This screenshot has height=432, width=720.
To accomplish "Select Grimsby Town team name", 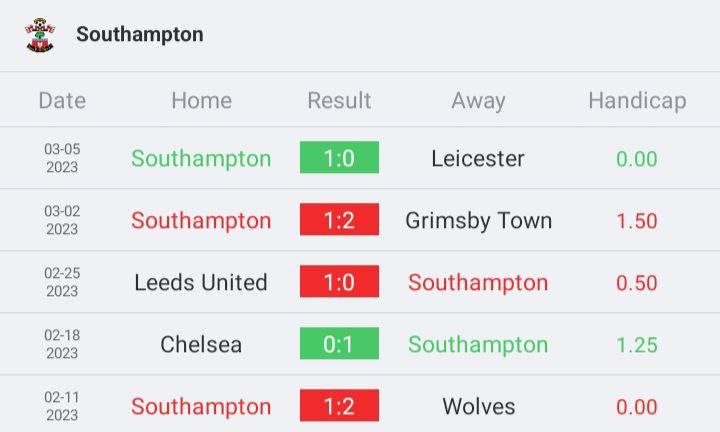I will click(478, 221).
